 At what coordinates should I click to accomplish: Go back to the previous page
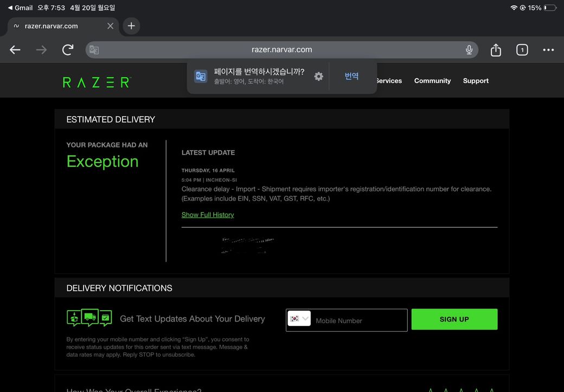click(x=15, y=50)
